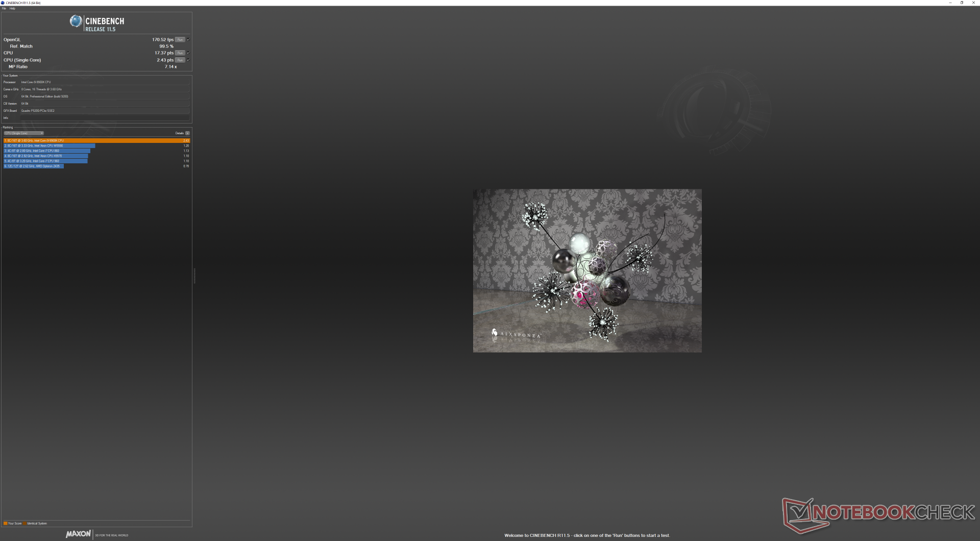This screenshot has width=980, height=541.
Task: Click the MP Ratio value 7.14 x
Action: [x=171, y=67]
